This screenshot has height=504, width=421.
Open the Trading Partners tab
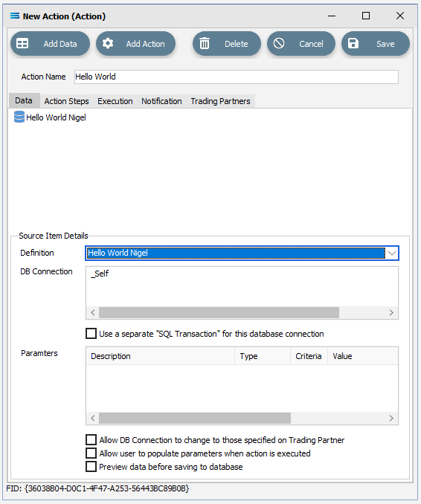point(220,101)
